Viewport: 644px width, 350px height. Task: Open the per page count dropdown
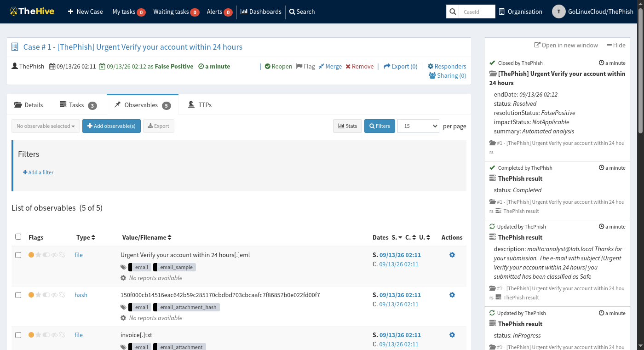click(x=418, y=126)
